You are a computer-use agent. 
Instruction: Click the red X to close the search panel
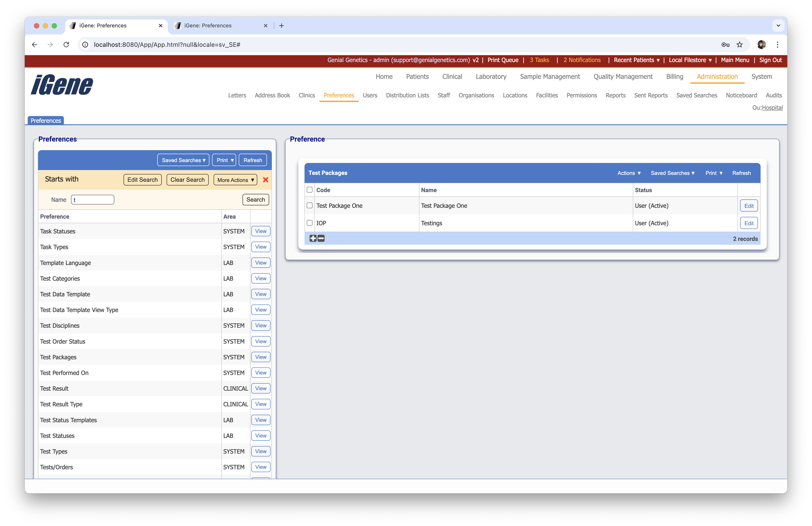(265, 180)
